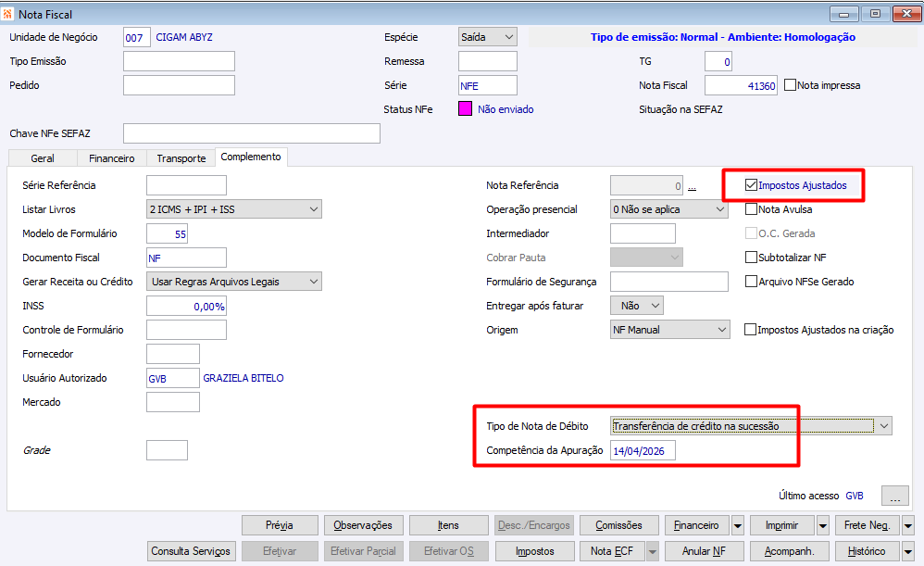Switch to the Geral tab
The width and height of the screenshot is (924, 566).
pyautogui.click(x=43, y=158)
